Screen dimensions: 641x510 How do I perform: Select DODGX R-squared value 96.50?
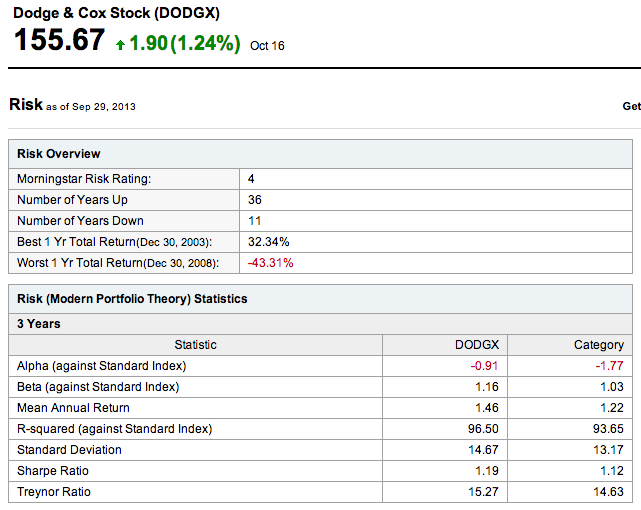[483, 429]
